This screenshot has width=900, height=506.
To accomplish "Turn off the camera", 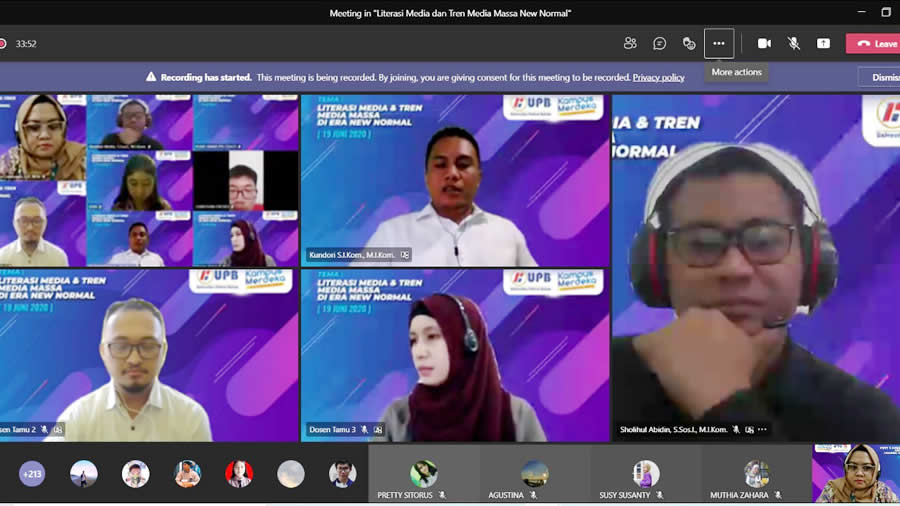I will 764,43.
